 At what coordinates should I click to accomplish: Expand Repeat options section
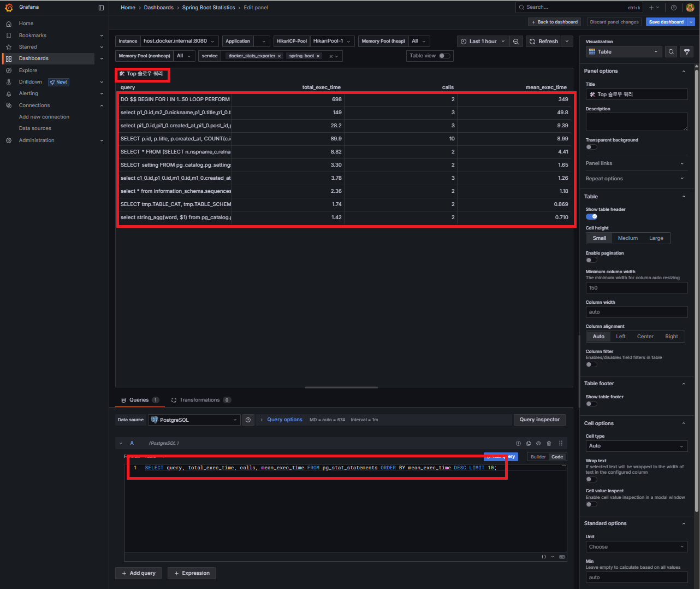(x=636, y=179)
